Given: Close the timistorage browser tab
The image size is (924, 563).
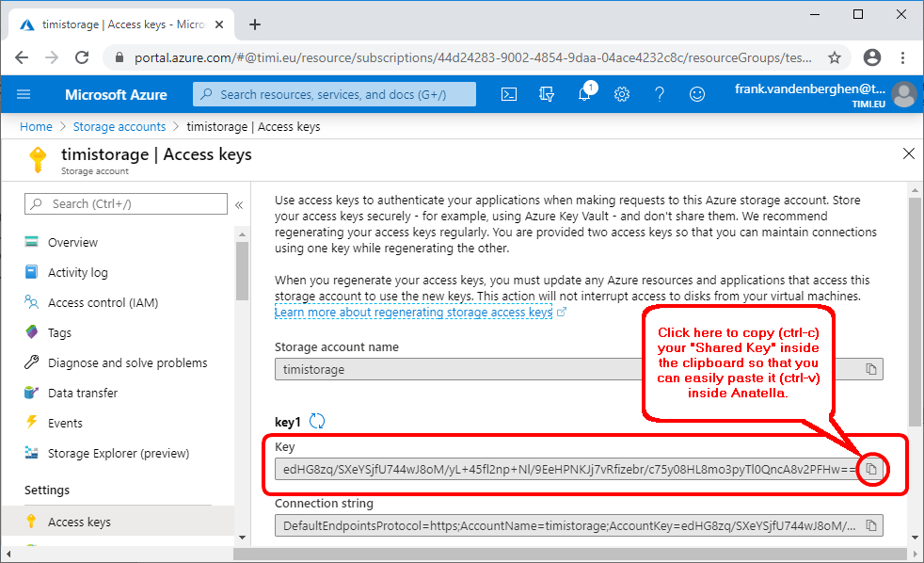Looking at the screenshot, I should [x=219, y=24].
